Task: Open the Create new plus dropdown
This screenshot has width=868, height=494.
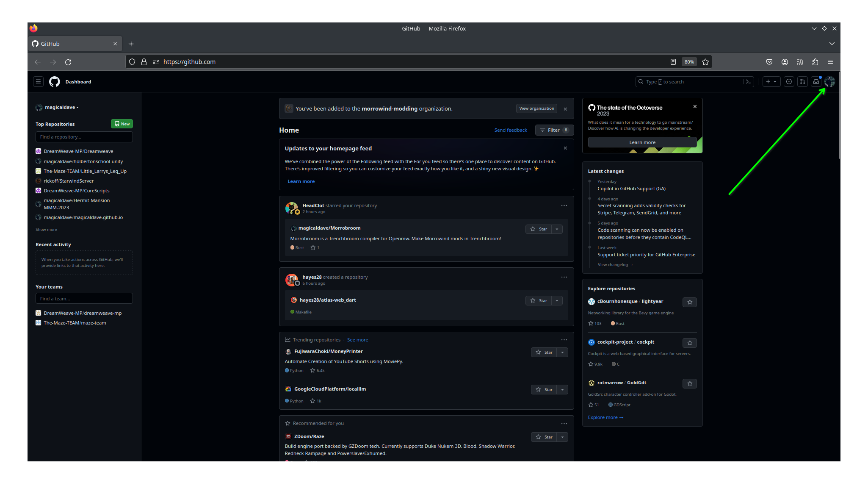Action: click(771, 82)
